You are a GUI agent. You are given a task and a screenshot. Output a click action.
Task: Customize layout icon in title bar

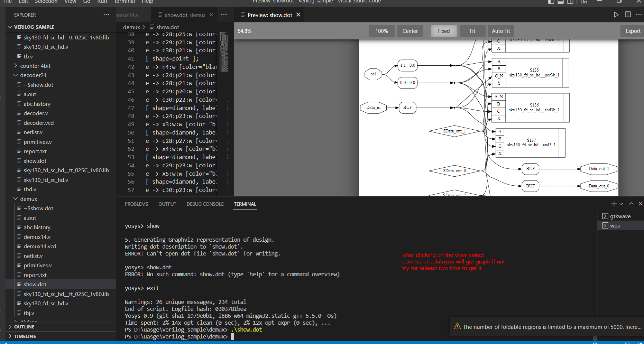[584, 1]
